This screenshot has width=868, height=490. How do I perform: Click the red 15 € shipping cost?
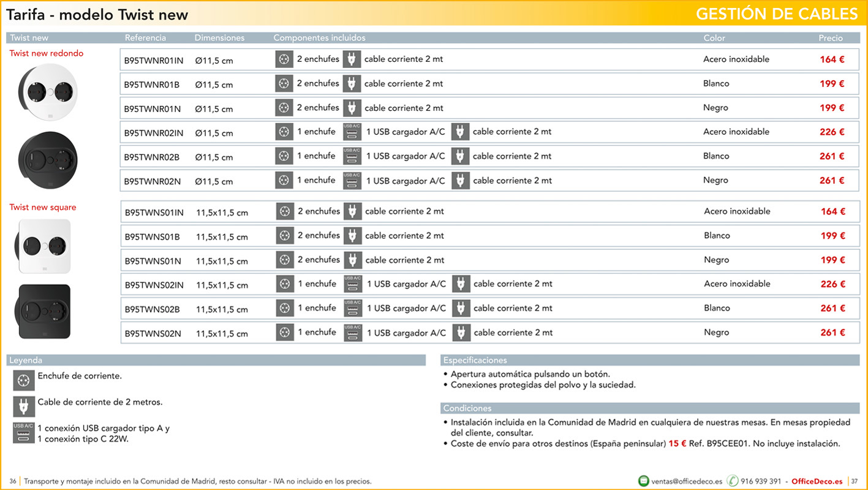(x=677, y=443)
